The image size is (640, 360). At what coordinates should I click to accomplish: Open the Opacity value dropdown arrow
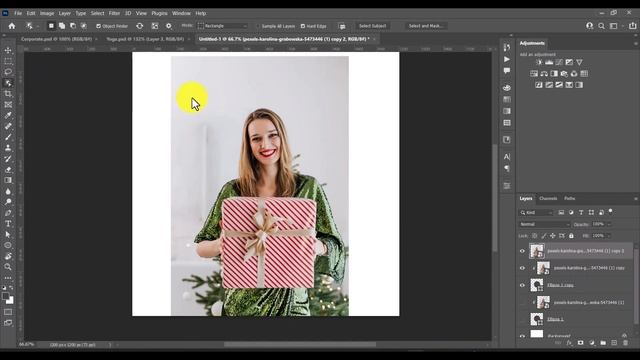tap(609, 224)
